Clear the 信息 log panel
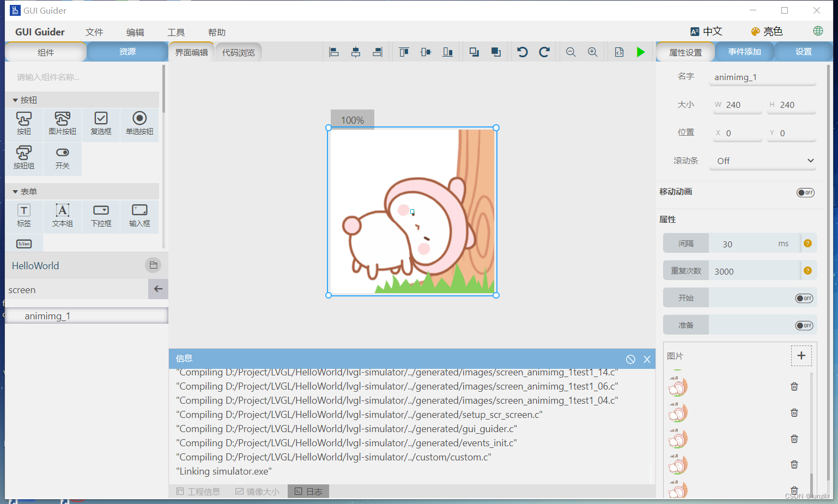Viewport: 838px width, 504px height. pos(630,359)
